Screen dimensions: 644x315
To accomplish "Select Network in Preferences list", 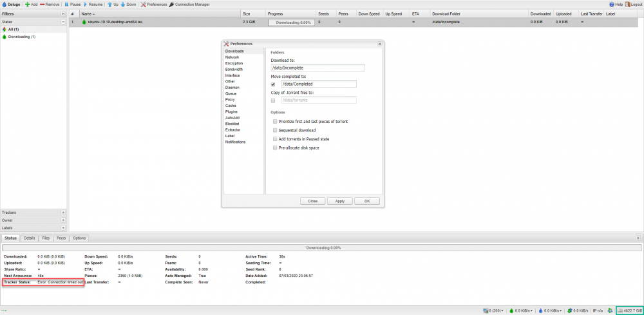I will pos(244,57).
